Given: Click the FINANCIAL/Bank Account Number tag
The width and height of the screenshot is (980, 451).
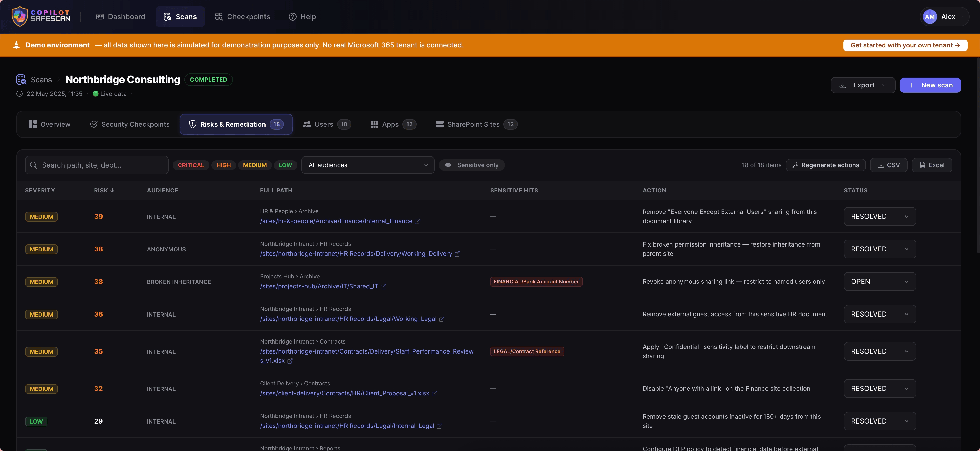Looking at the screenshot, I should (x=536, y=282).
